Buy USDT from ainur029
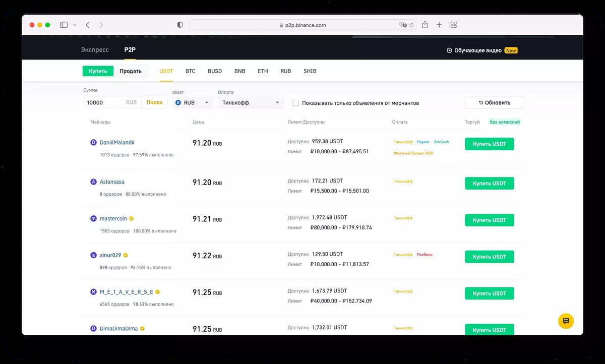The height and width of the screenshot is (364, 605). click(490, 257)
